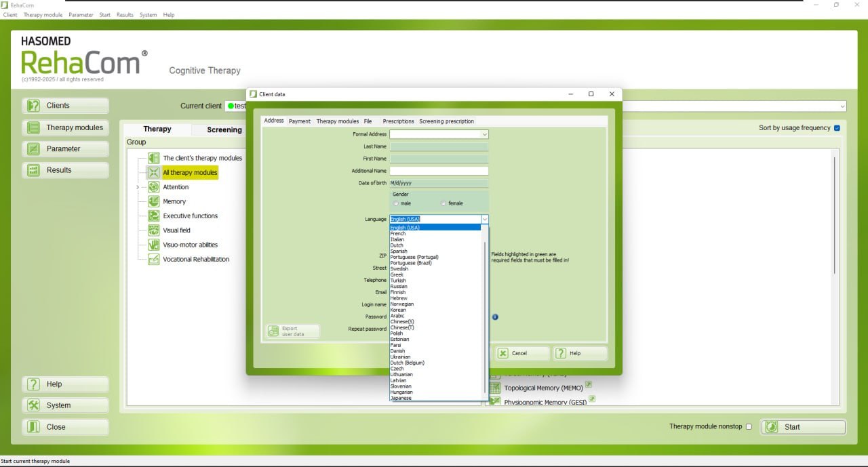Viewport: 868px width, 467px height.
Task: Open the Visual field group icon
Action: (154, 230)
